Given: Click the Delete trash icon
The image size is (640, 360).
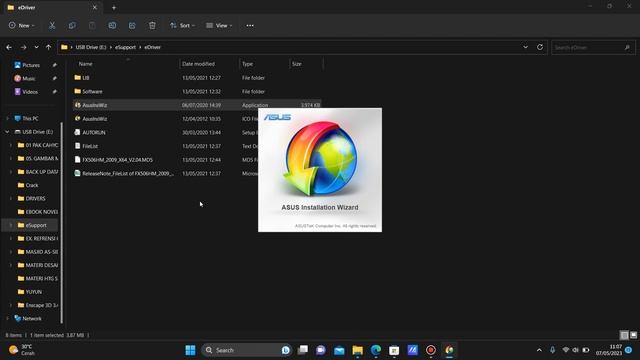Looking at the screenshot, I should tap(152, 25).
